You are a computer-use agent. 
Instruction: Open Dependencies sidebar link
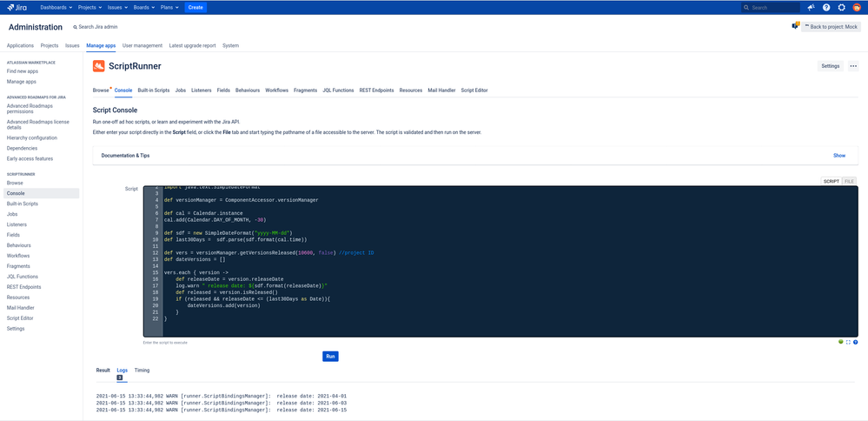pyautogui.click(x=22, y=148)
